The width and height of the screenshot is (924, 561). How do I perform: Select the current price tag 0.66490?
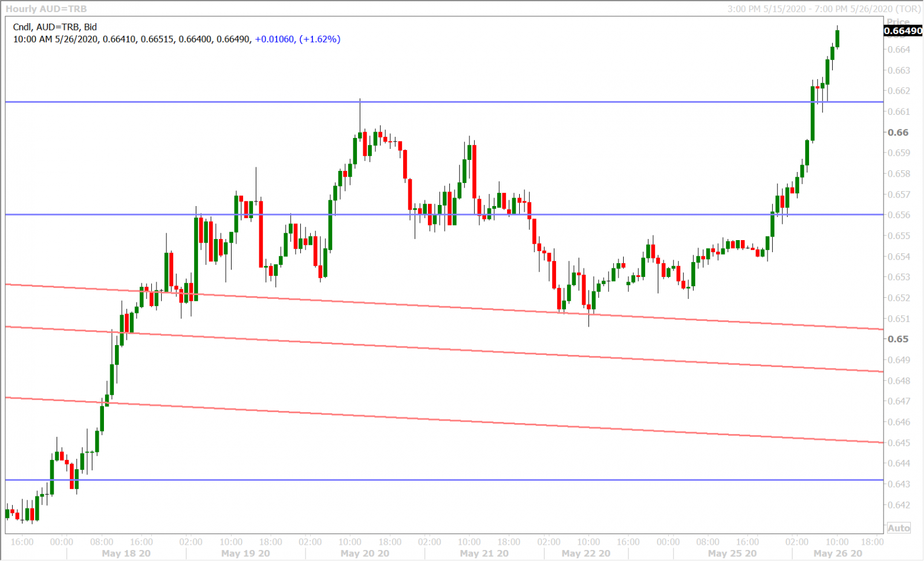tap(903, 31)
